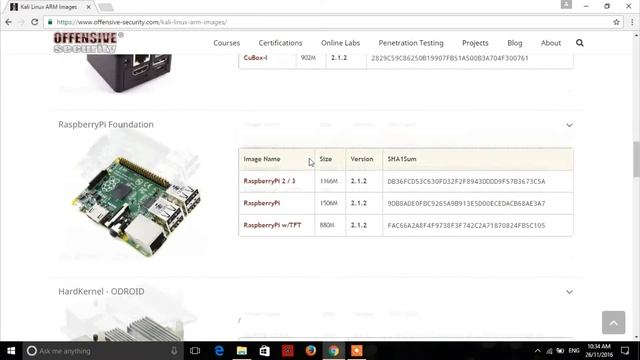Open Windows Store from taskbar
This screenshot has width=640, height=360.
(264, 351)
